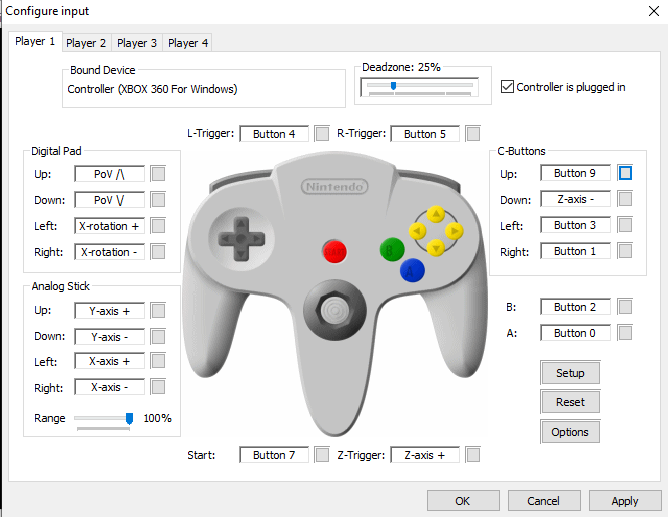The height and width of the screenshot is (517, 668).
Task: Toggle the box beside Analog Stick Up
Action: (158, 311)
